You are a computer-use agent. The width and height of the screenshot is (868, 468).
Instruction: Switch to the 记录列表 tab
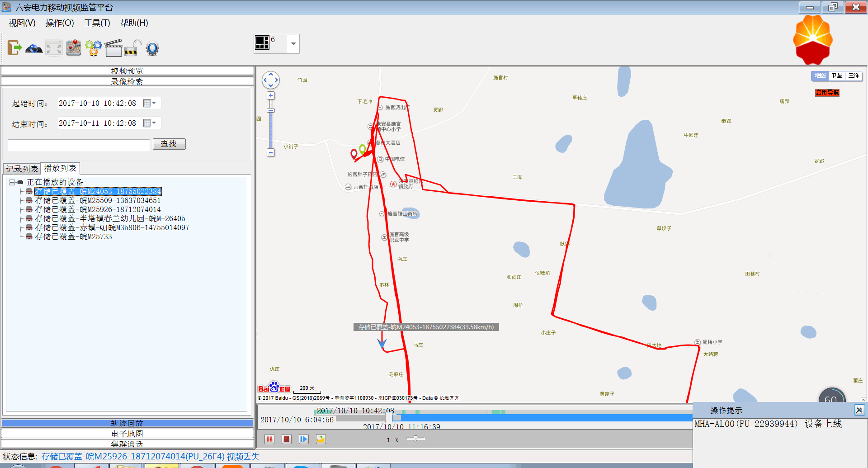pyautogui.click(x=22, y=169)
